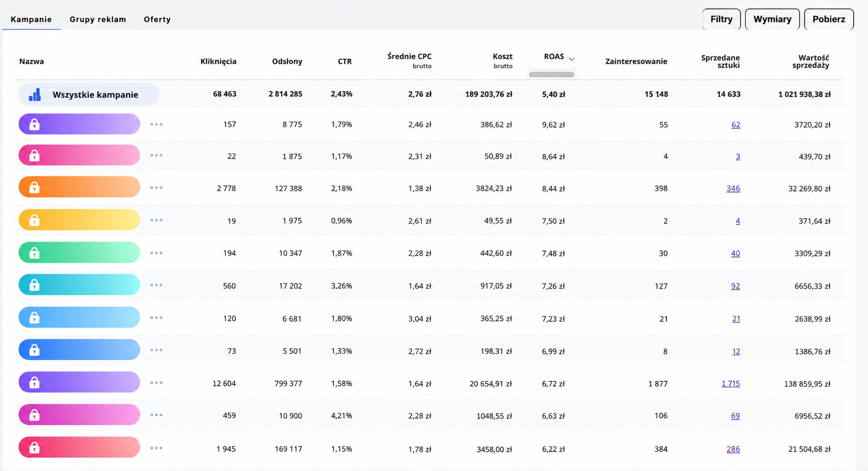868x471 pixels.
Task: Click the total cost value 189 203,76 zł
Action: coord(489,94)
